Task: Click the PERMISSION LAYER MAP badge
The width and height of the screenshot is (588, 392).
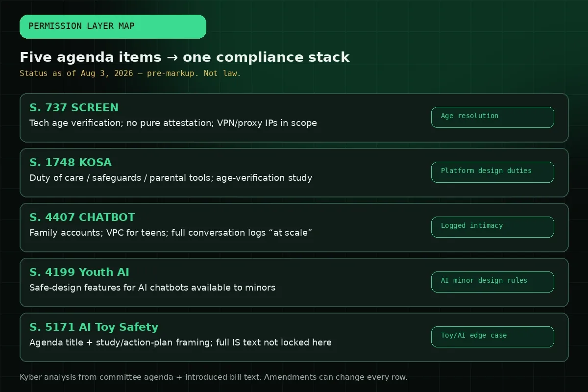Action: [113, 26]
